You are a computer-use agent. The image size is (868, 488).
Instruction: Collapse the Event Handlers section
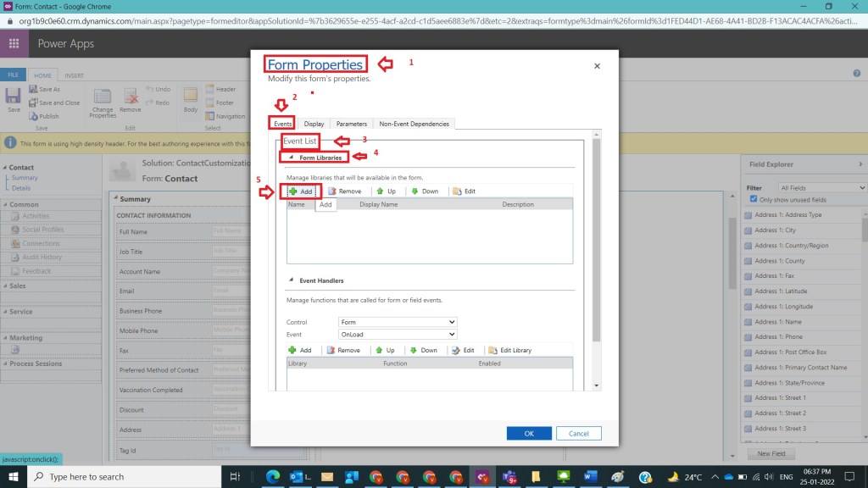292,280
